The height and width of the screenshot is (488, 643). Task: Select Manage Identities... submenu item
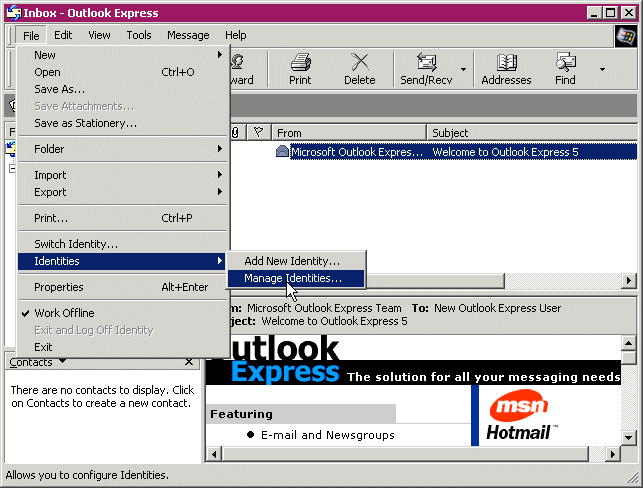pyautogui.click(x=296, y=278)
